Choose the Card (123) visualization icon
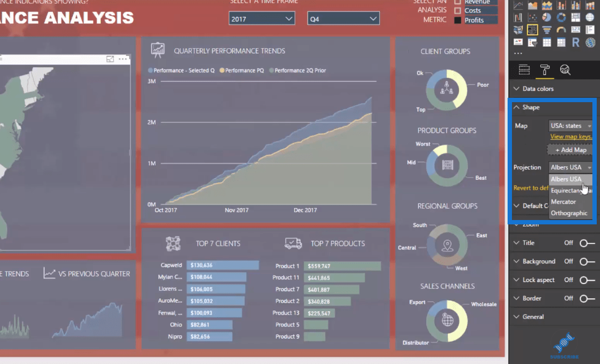Image resolution: width=600 pixels, height=364 pixels. pyautogui.click(x=576, y=29)
